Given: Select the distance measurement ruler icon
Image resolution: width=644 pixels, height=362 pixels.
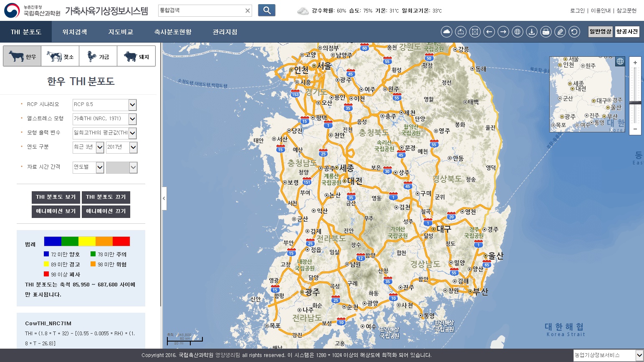Looking at the screenshot, I should (461, 32).
